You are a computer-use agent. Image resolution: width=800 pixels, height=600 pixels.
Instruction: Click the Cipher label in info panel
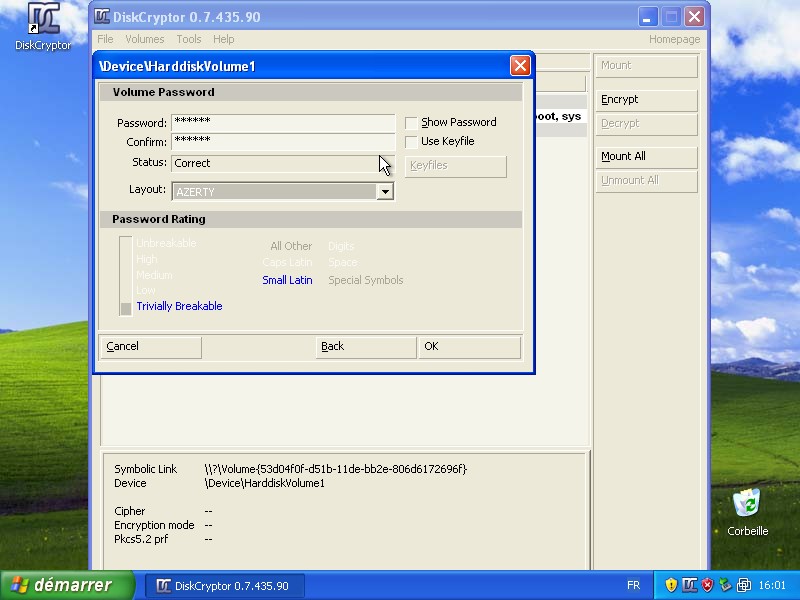tap(130, 511)
